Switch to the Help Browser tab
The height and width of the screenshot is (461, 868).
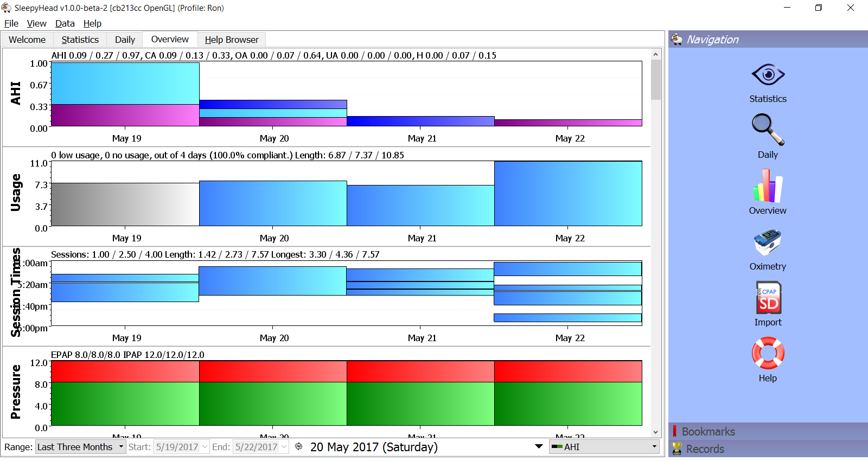click(x=232, y=40)
